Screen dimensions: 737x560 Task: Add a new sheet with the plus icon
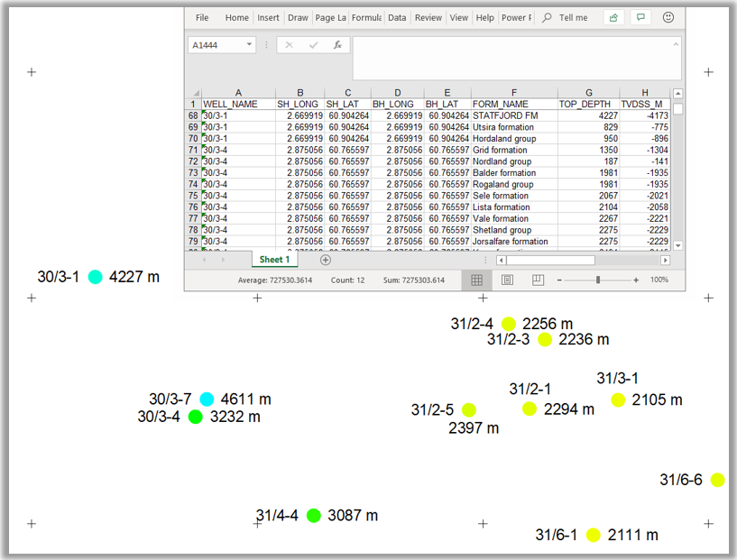[326, 260]
